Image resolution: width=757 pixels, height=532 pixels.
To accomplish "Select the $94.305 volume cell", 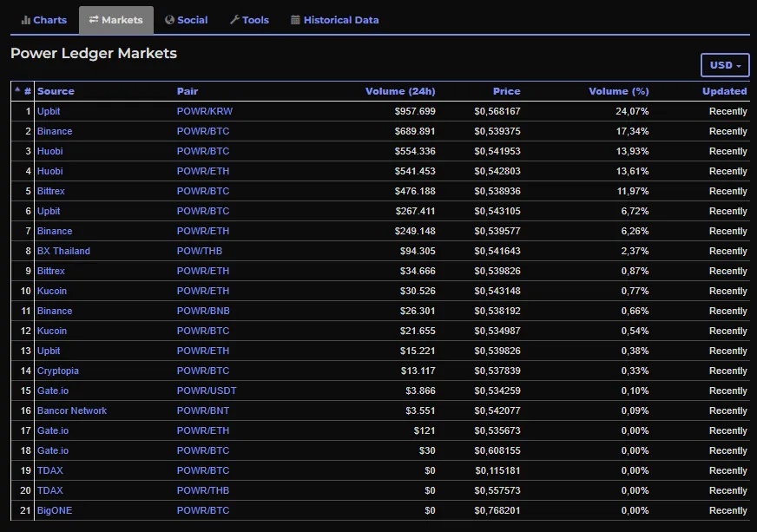I will point(418,251).
